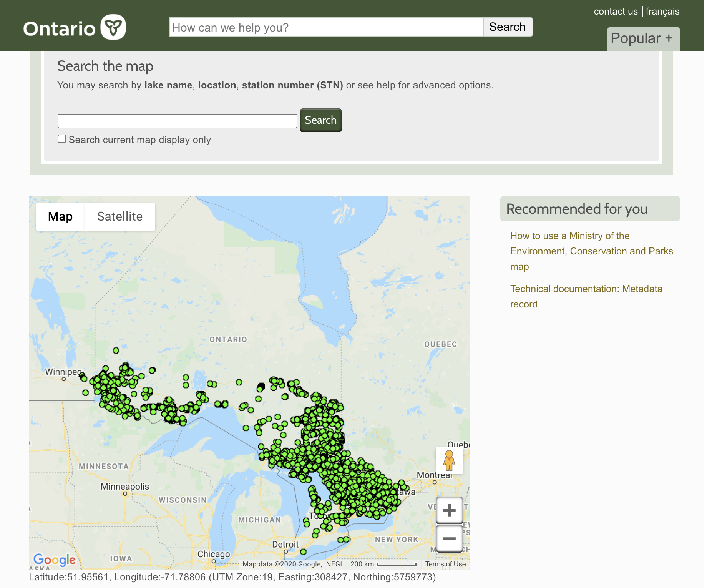Click the lake name search input field
Screen dimensions: 707x588
(177, 121)
